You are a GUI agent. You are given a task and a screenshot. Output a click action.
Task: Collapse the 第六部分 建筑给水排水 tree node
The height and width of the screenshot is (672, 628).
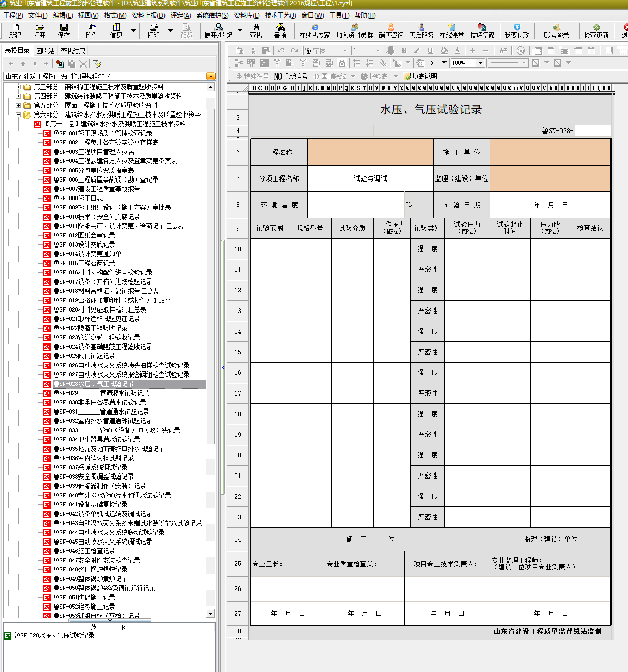pos(19,114)
